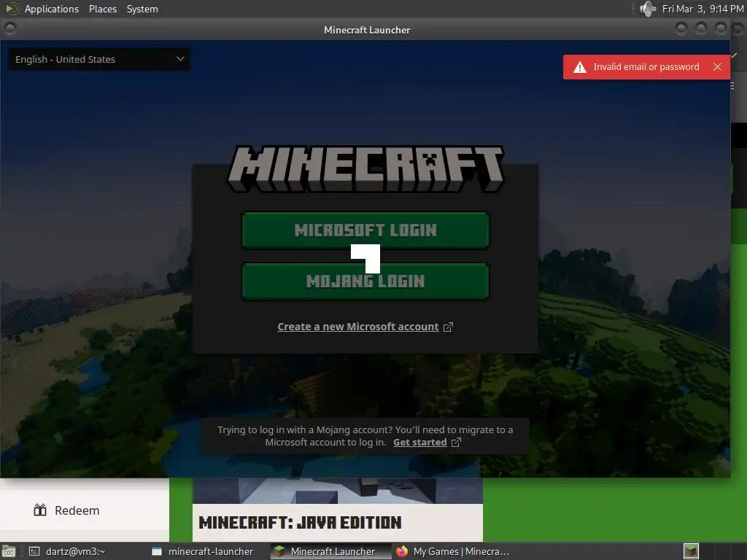Screen dimensions: 747x560
Task: Click external link icon beside Create account
Action: [x=448, y=327]
